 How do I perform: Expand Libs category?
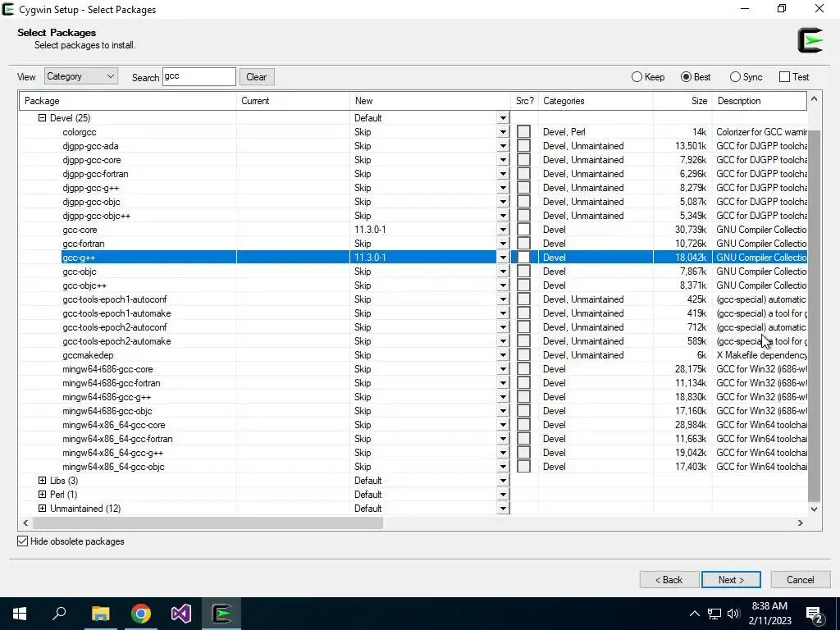click(x=43, y=481)
